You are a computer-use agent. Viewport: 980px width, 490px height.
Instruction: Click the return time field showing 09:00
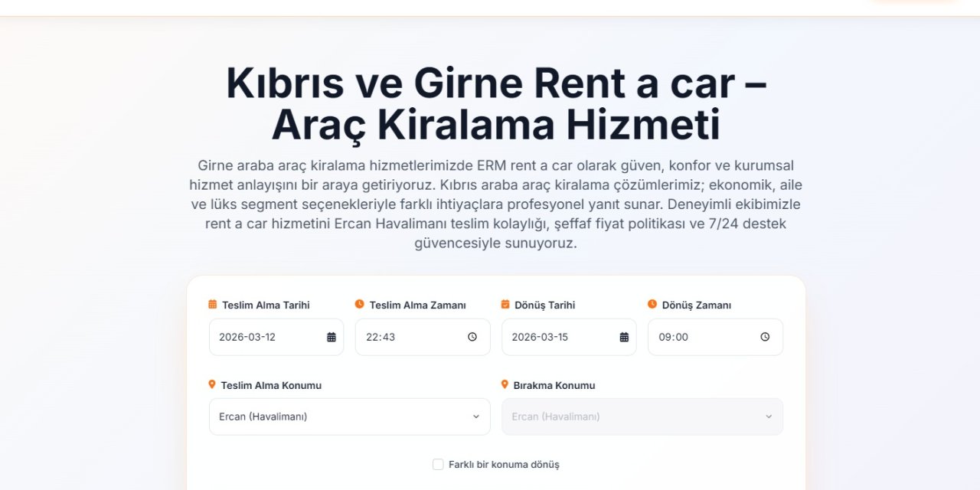[x=704, y=337]
